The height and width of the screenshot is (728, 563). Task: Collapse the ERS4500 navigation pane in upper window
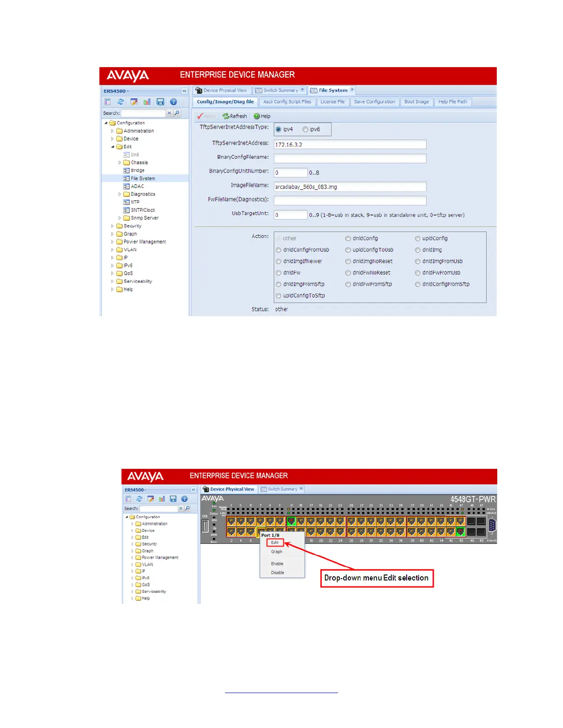coord(184,91)
